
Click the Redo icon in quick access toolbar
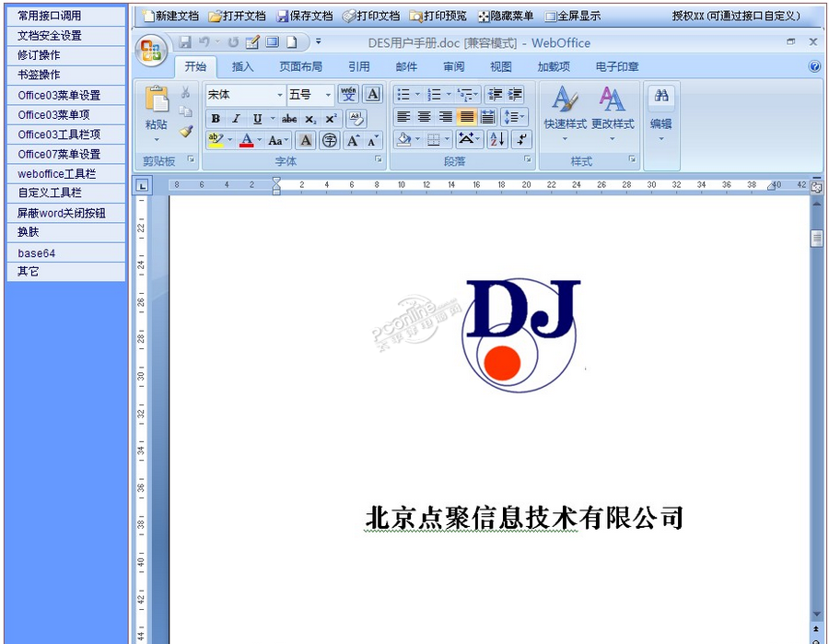(x=233, y=41)
